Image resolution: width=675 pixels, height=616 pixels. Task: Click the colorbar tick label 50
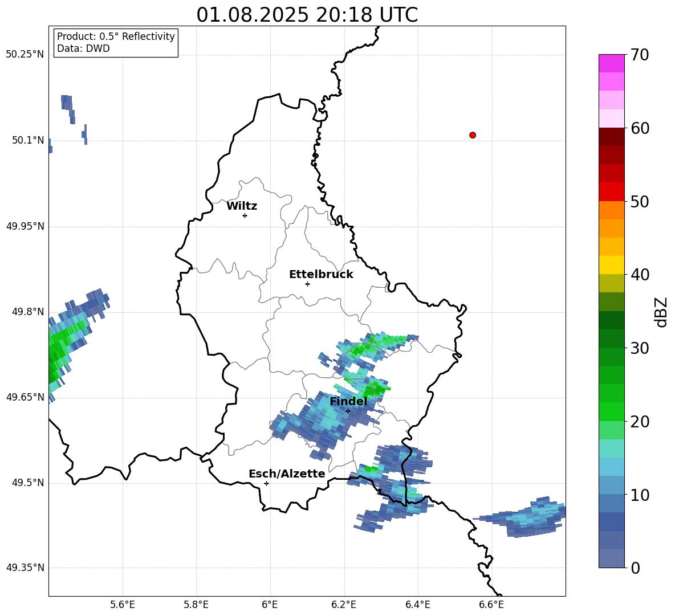coord(640,202)
